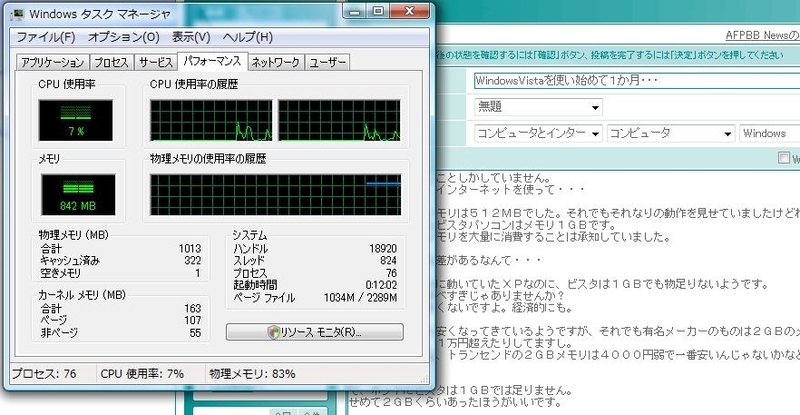This screenshot has width=800, height=415.
Task: Click the キャッシュ済み value 322
Action: click(x=193, y=260)
